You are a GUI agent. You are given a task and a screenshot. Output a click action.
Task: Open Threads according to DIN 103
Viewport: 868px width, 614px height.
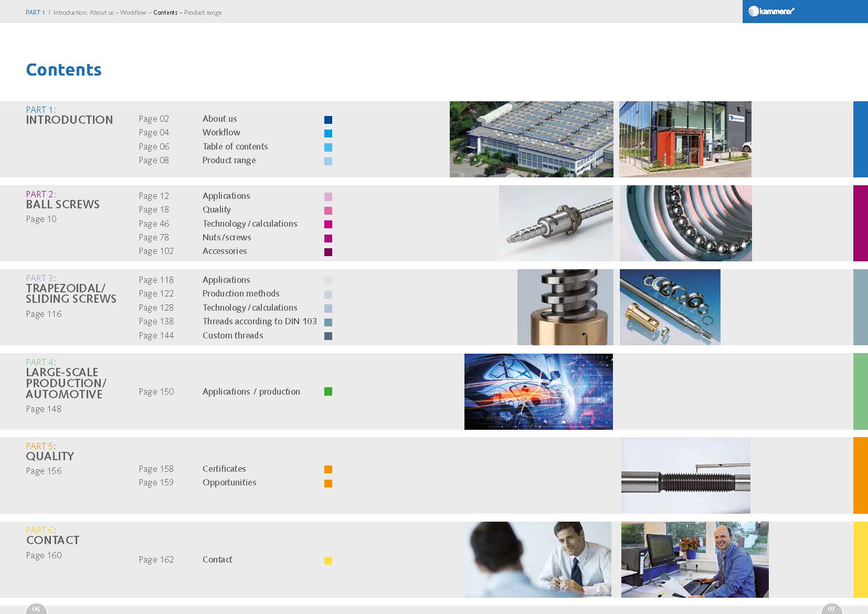coord(260,321)
